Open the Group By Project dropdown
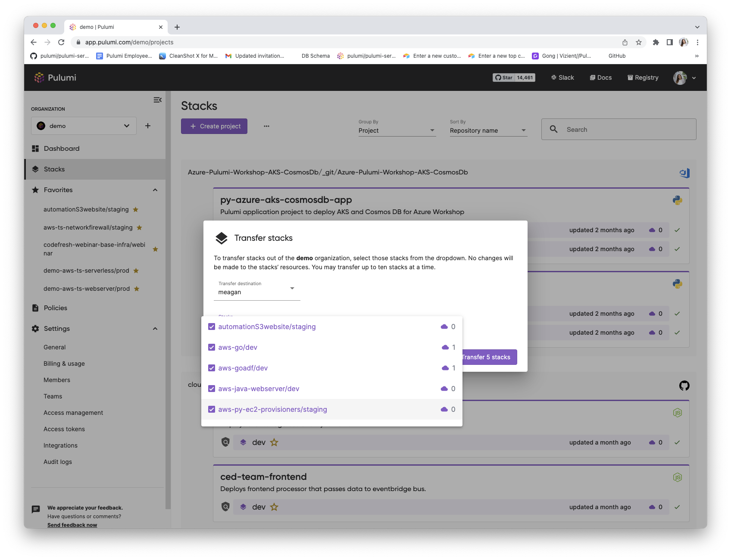Screen dimensions: 731x560 (x=397, y=131)
